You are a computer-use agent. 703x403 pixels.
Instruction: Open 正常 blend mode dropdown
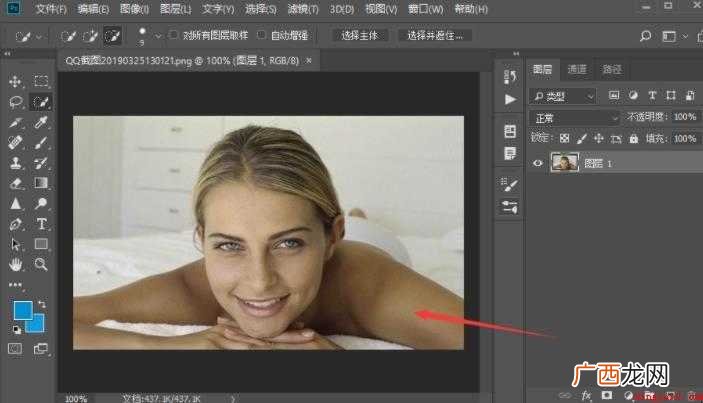click(575, 118)
